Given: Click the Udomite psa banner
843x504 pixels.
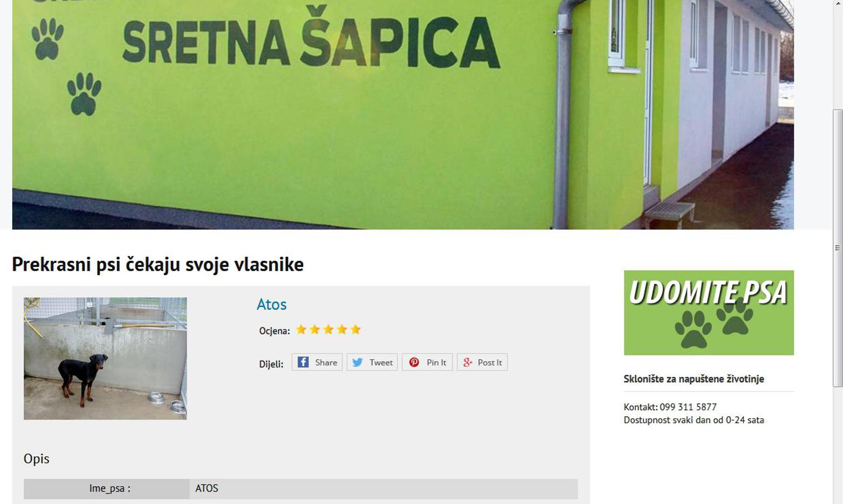Looking at the screenshot, I should pyautogui.click(x=708, y=313).
